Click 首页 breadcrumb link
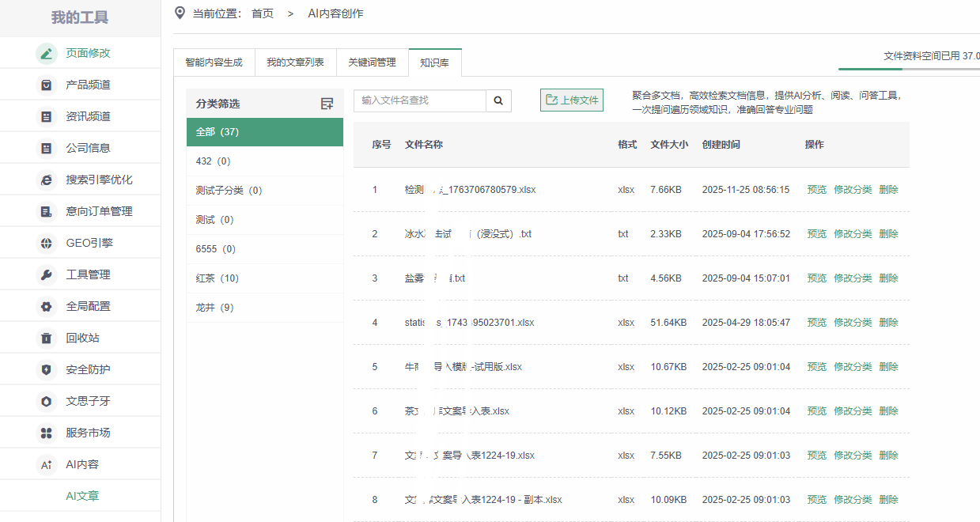This screenshot has height=522, width=980. click(263, 13)
